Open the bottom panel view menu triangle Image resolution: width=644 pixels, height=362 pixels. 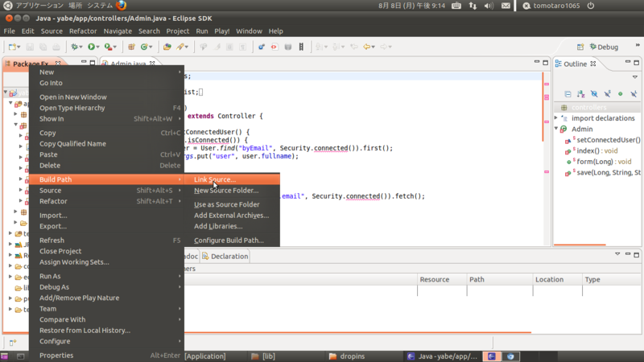617,254
